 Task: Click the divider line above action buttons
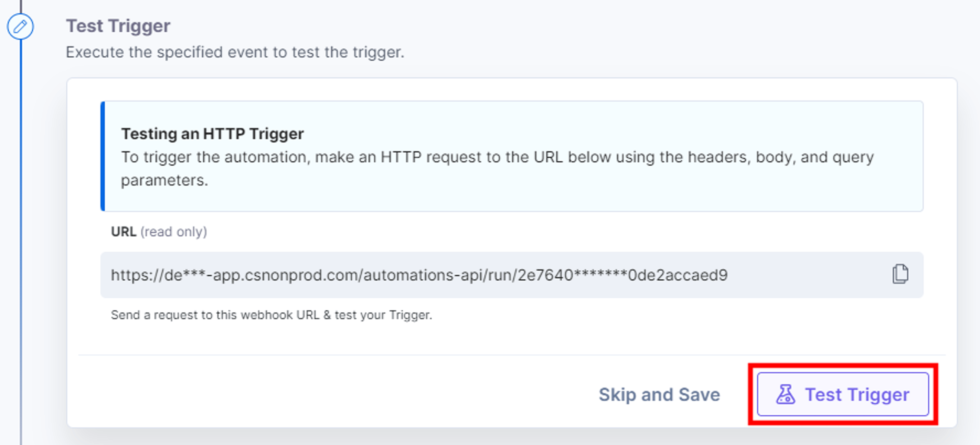click(x=512, y=355)
